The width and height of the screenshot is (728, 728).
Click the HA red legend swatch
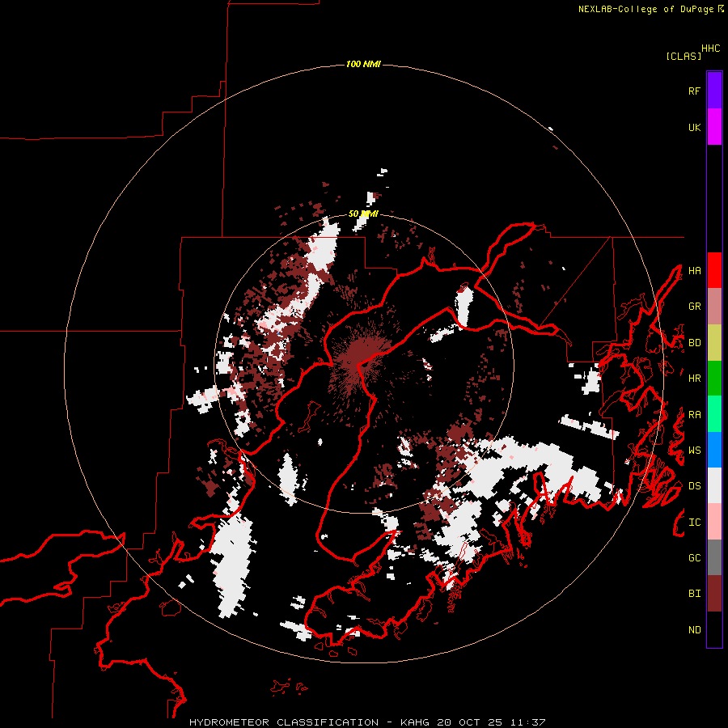click(x=714, y=270)
